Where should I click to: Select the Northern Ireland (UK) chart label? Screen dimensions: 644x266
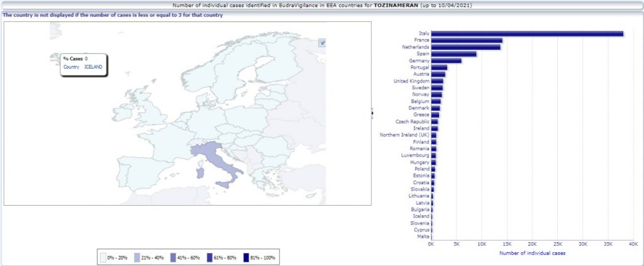point(404,135)
